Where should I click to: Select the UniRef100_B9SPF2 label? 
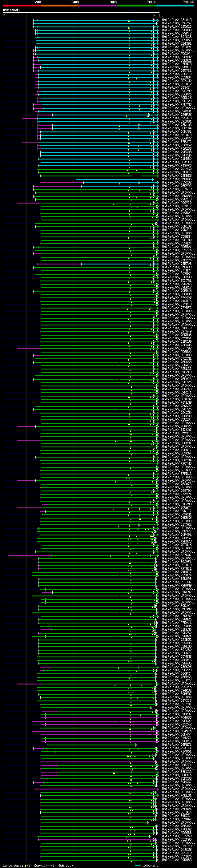click(x=177, y=33)
